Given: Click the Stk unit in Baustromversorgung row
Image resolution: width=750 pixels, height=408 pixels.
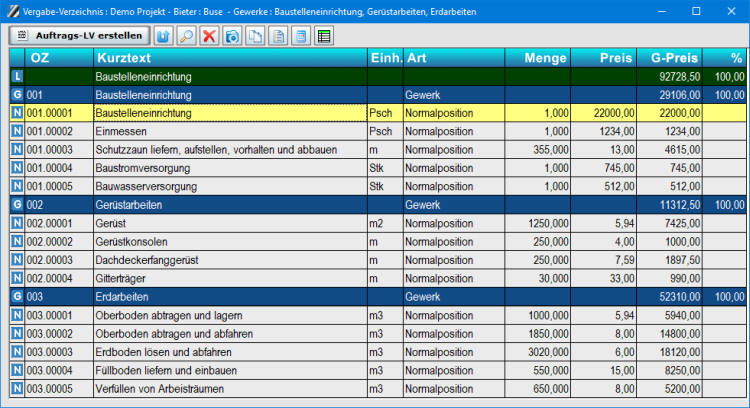Looking at the screenshot, I should [386, 168].
